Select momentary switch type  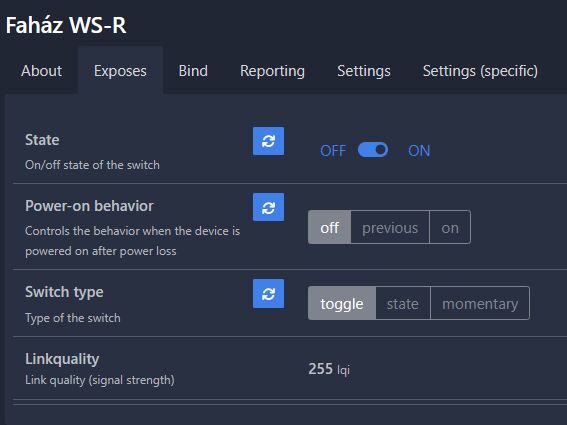[x=480, y=303]
